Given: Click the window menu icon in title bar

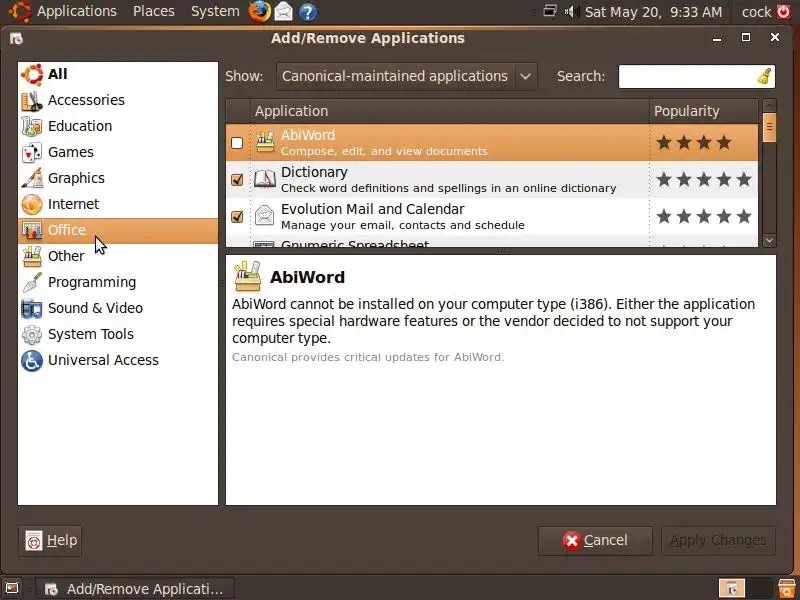Looking at the screenshot, I should pyautogui.click(x=16, y=38).
